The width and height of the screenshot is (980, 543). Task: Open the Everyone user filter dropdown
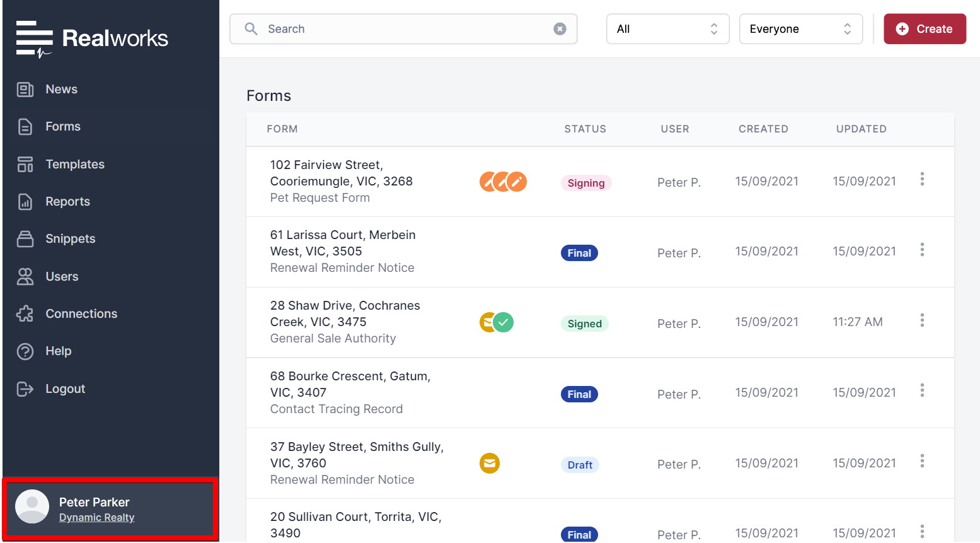pos(801,29)
